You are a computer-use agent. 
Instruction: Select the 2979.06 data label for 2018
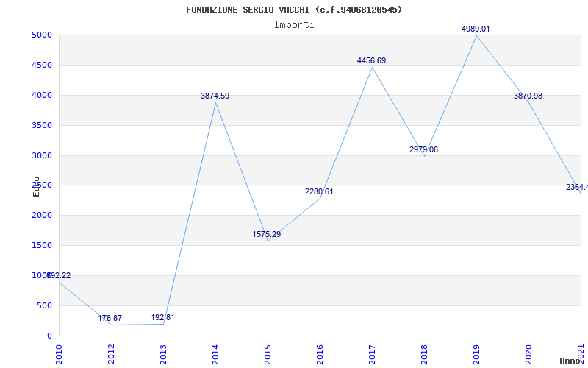pyautogui.click(x=423, y=149)
